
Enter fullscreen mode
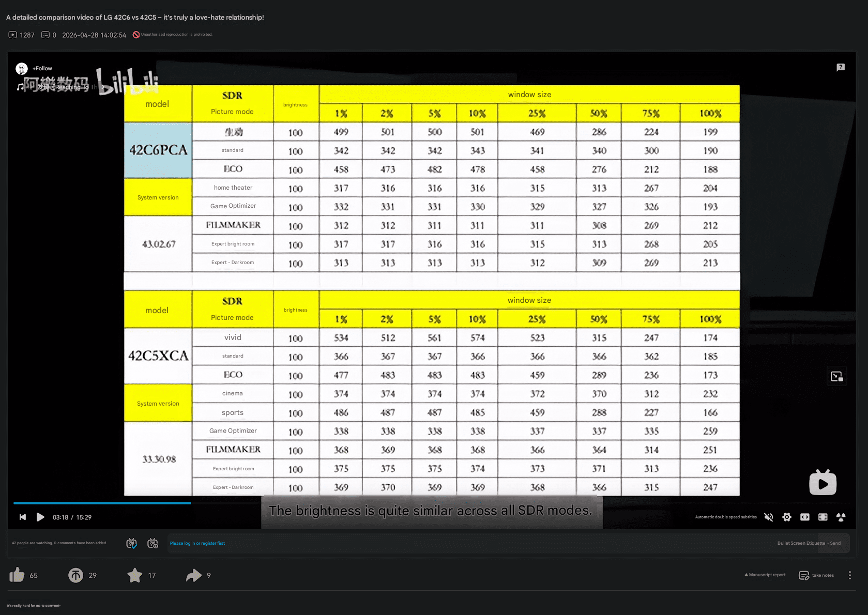point(823,517)
